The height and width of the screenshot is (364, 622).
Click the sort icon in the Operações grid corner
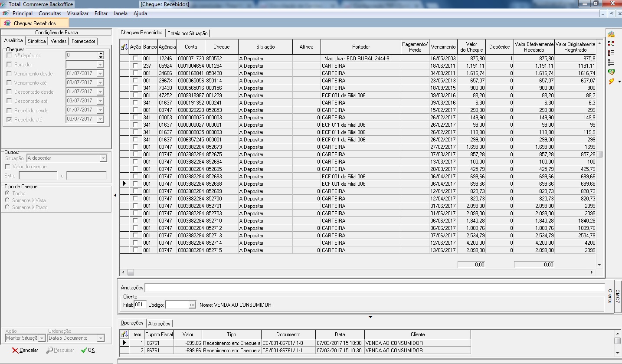(x=124, y=334)
